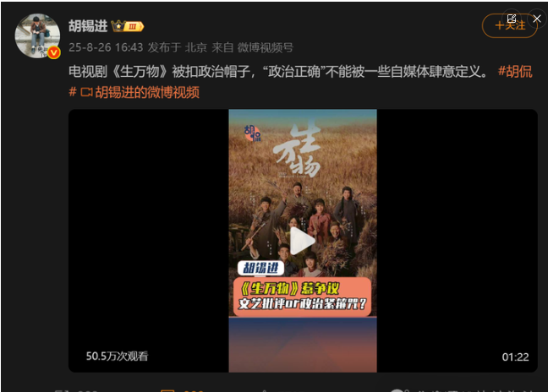Open the username 胡锡进
Viewport: 548px width, 392px height.
point(88,26)
